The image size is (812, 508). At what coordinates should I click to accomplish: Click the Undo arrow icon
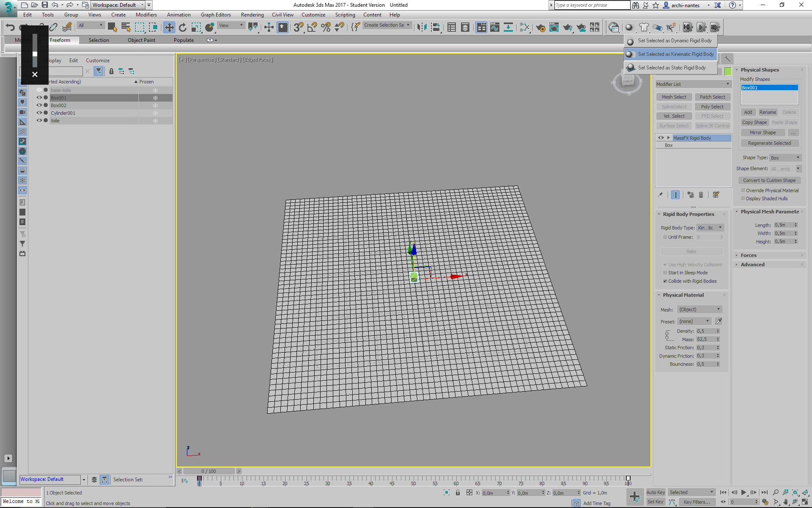pos(10,28)
